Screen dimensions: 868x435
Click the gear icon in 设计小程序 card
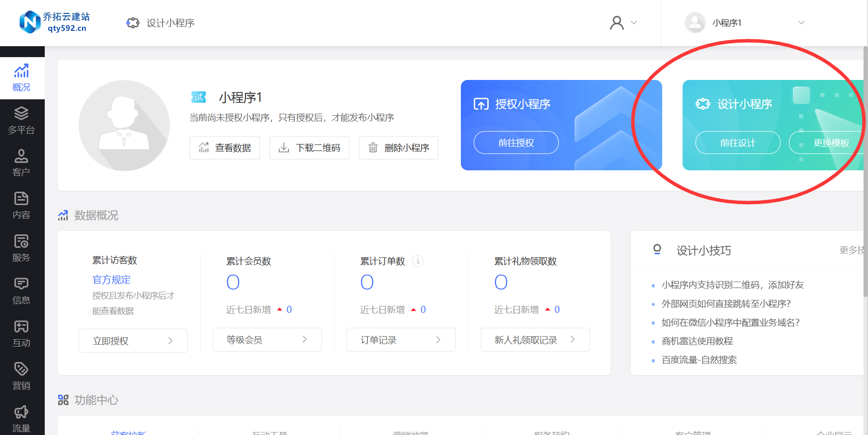[703, 104]
